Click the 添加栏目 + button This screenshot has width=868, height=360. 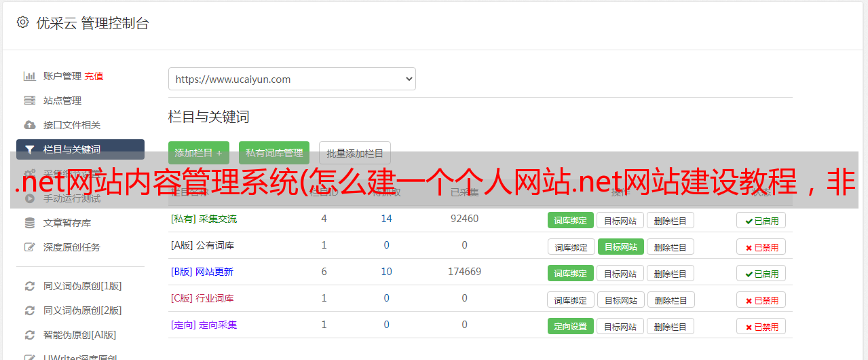point(199,153)
